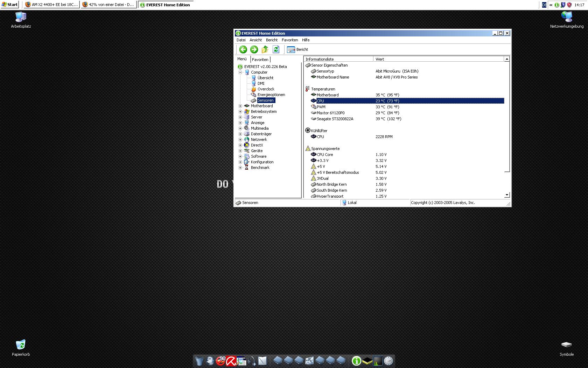The width and height of the screenshot is (588, 368).
Task: Click the Geräte icon in the tree
Action: 247,151
